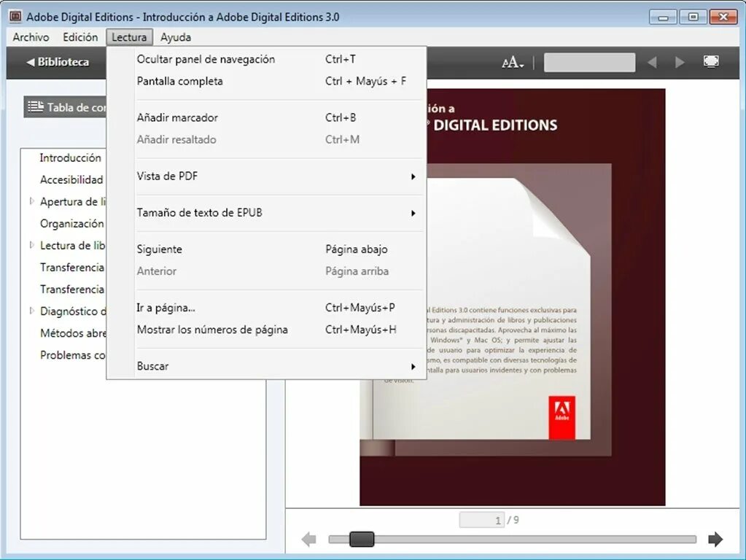The height and width of the screenshot is (560, 746).
Task: Choose Ocultar panel de navegación
Action: click(x=266, y=60)
